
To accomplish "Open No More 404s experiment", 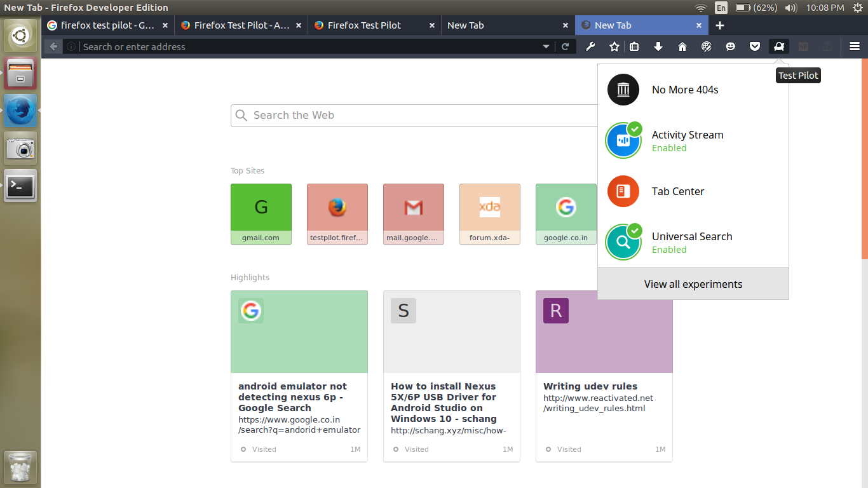I will click(693, 90).
